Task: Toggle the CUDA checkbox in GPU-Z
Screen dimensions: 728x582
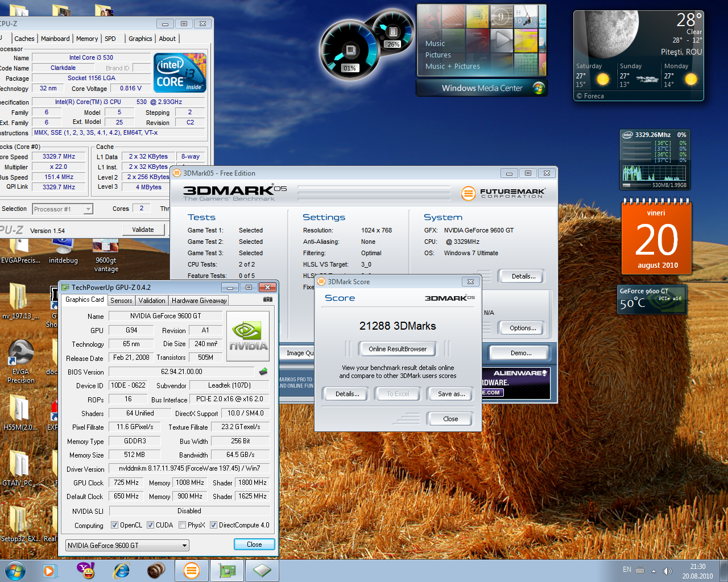Action: [150, 525]
